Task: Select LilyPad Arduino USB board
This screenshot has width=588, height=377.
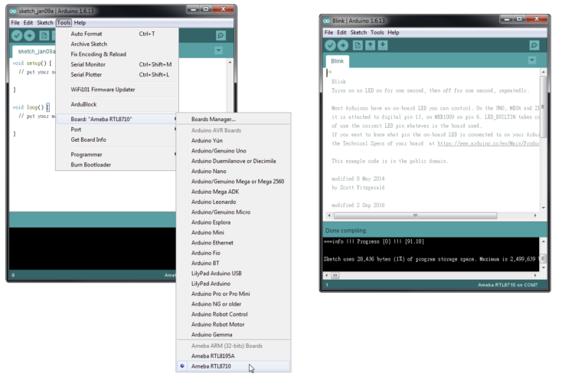Action: [x=234, y=274]
